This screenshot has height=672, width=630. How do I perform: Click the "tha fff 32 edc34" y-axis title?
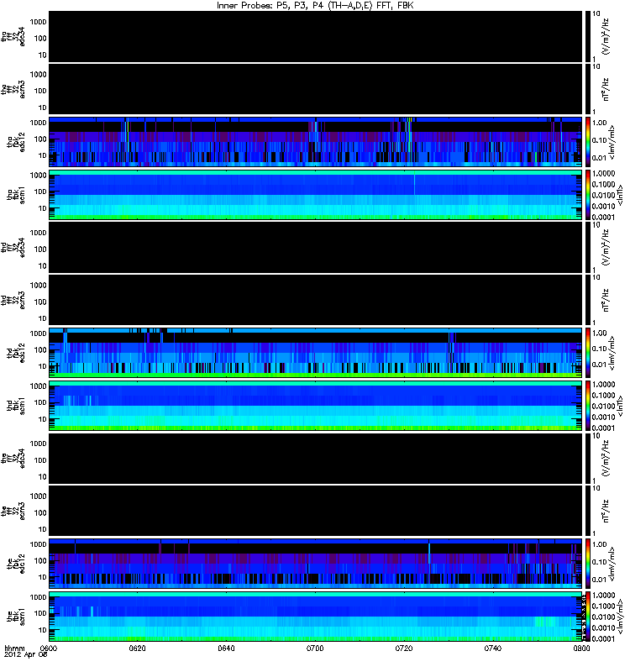point(13,37)
